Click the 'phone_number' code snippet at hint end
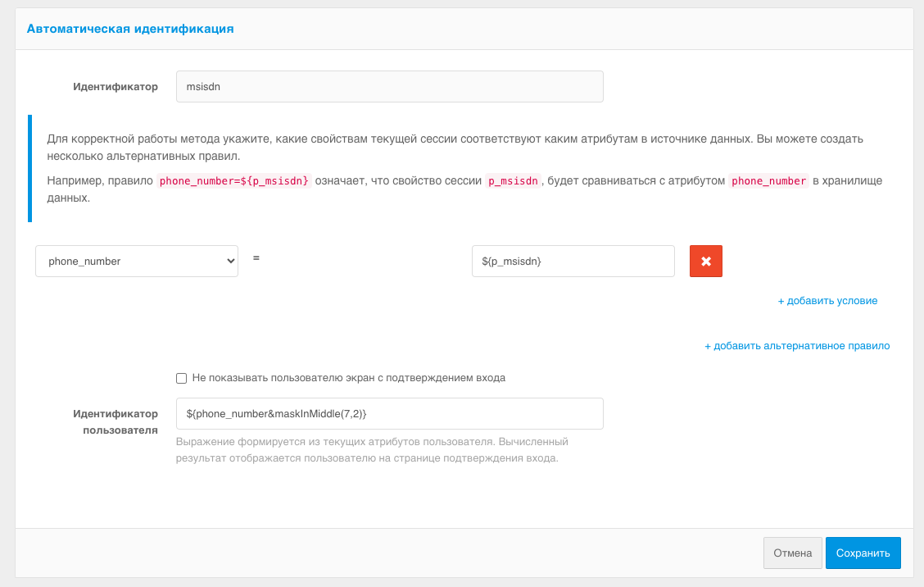924x587 pixels. (768, 181)
